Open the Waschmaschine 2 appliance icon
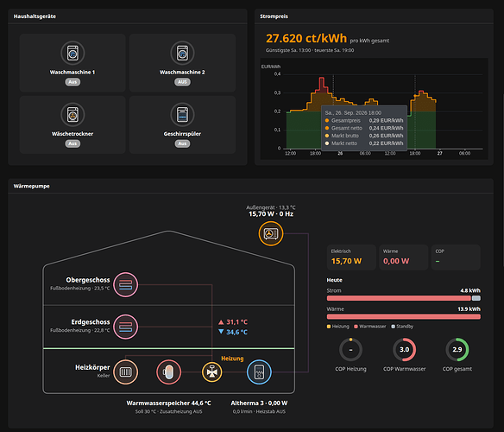Viewport: 504px width, 432px height. [x=182, y=53]
